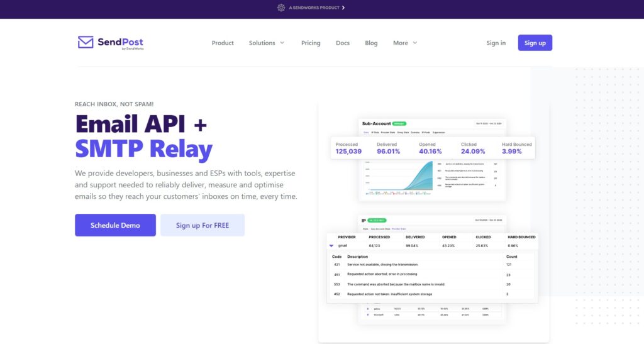Click 'Requested action aborted; error in processing' row
This screenshot has width=644, height=344.
point(431,274)
